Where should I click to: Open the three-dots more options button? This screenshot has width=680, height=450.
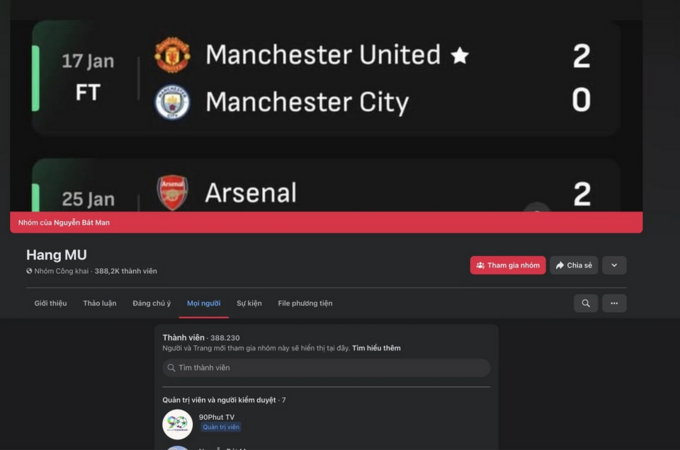614,303
